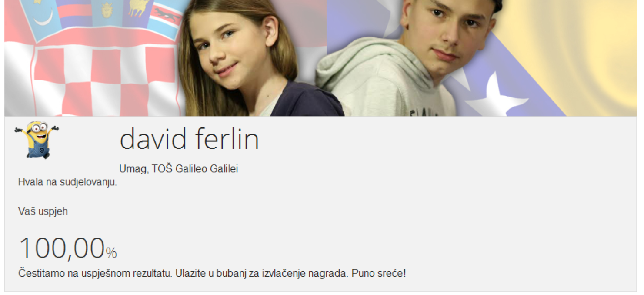Click the minion avatar icon
This screenshot has width=644, height=295.
pos(37,140)
